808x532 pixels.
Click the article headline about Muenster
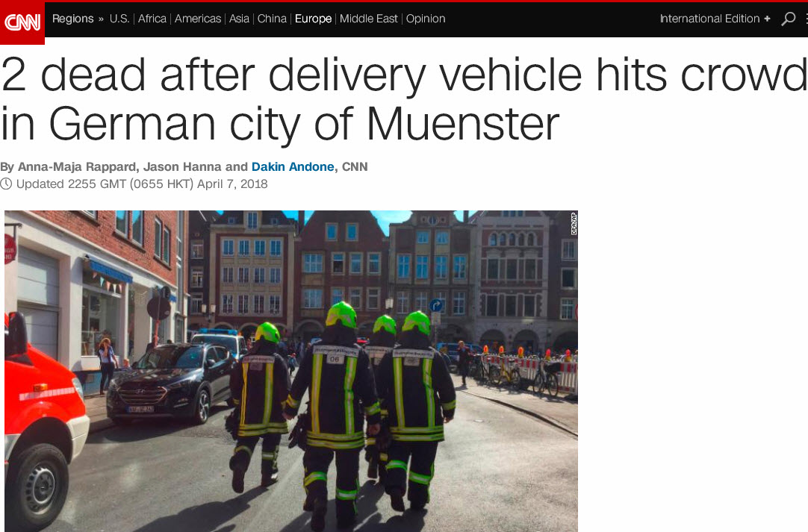(x=404, y=99)
